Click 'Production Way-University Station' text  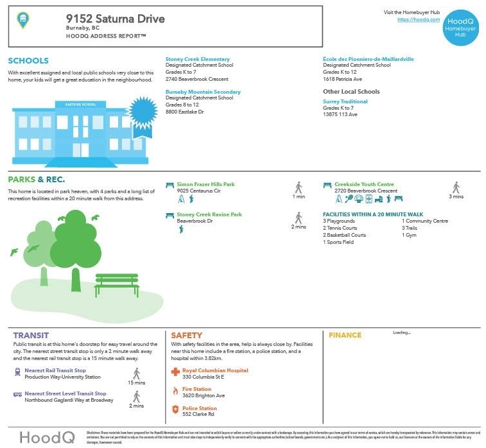coord(63,377)
